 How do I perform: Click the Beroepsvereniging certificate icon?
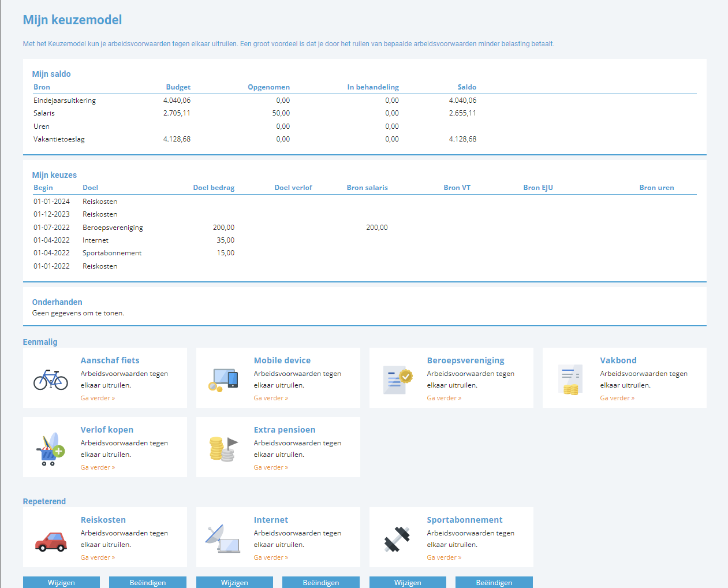[x=398, y=380]
